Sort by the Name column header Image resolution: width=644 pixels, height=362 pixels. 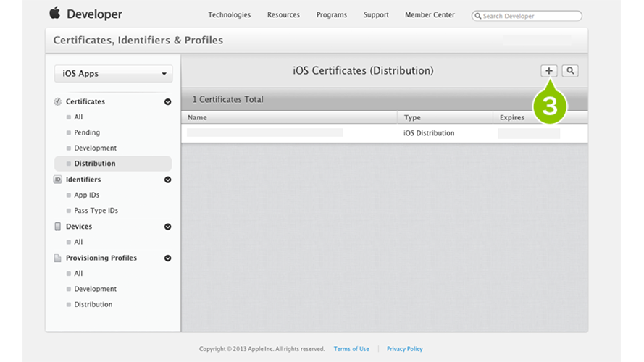pos(289,117)
